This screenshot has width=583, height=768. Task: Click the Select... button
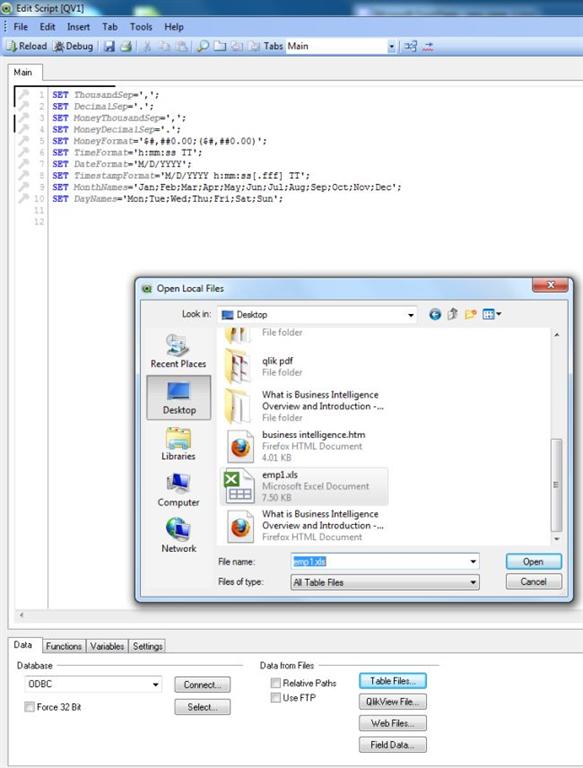coord(202,707)
